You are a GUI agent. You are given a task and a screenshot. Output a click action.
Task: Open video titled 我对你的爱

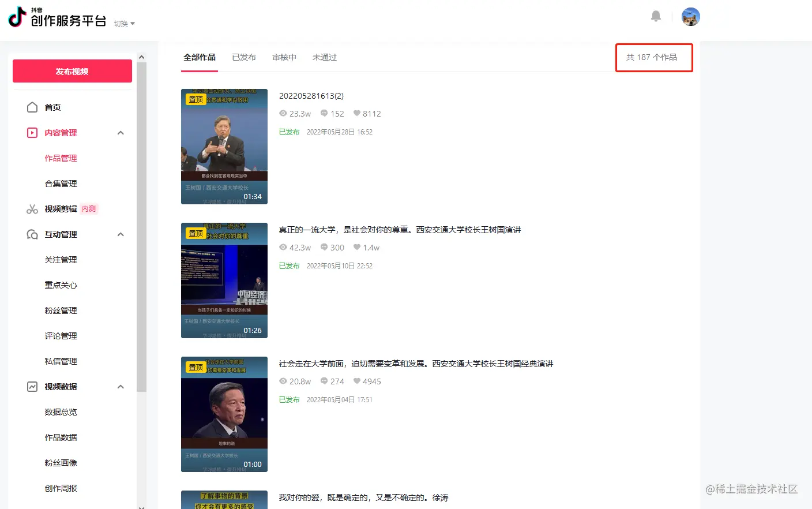[x=363, y=497]
